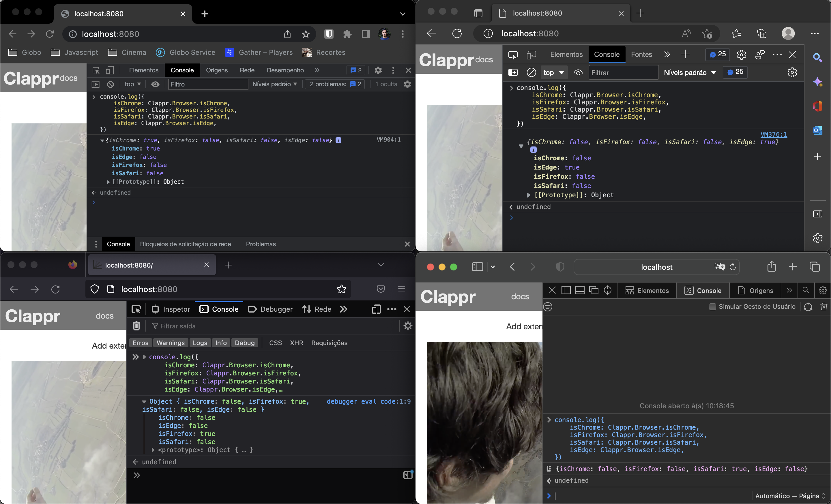
Task: Click Safari inspector element selection crosshair icon
Action: click(x=608, y=290)
